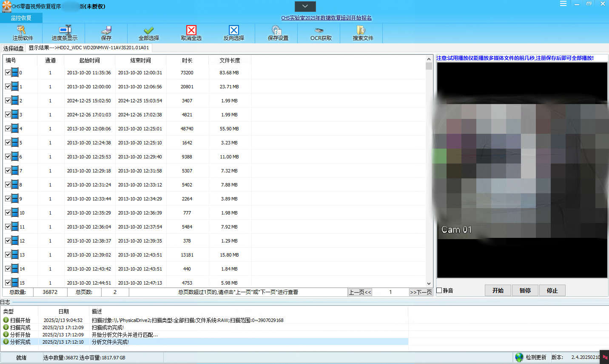Click the red flag icon at bottom right corner
Screen dimensions: 609x364
(x=605, y=357)
